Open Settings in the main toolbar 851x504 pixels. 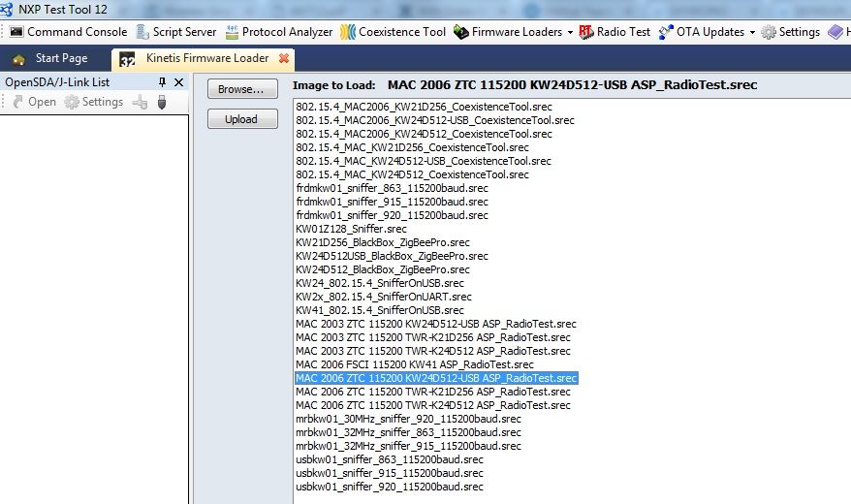pyautogui.click(x=791, y=32)
